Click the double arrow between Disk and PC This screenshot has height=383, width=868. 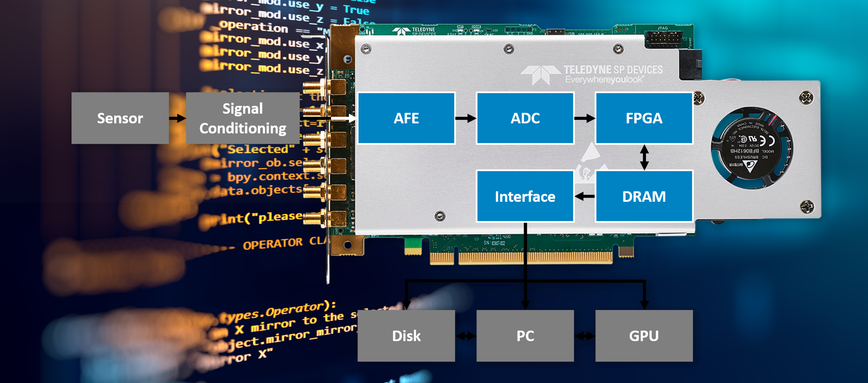point(466,336)
